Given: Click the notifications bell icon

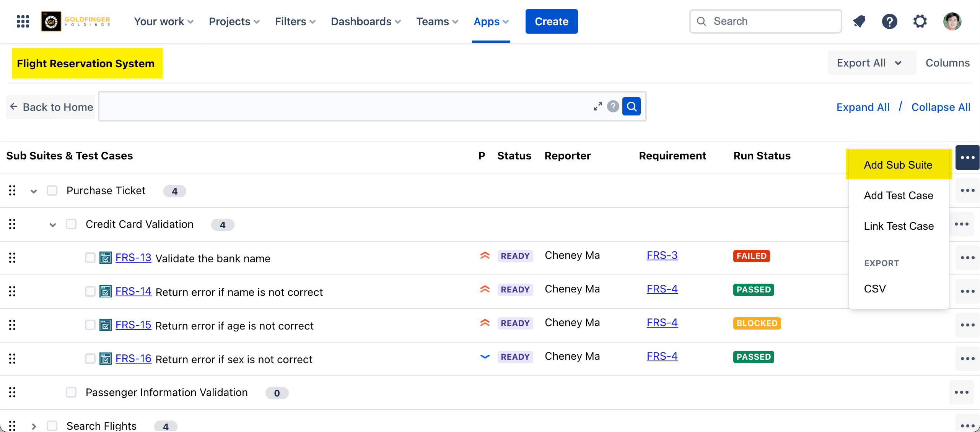Looking at the screenshot, I should [x=859, y=21].
